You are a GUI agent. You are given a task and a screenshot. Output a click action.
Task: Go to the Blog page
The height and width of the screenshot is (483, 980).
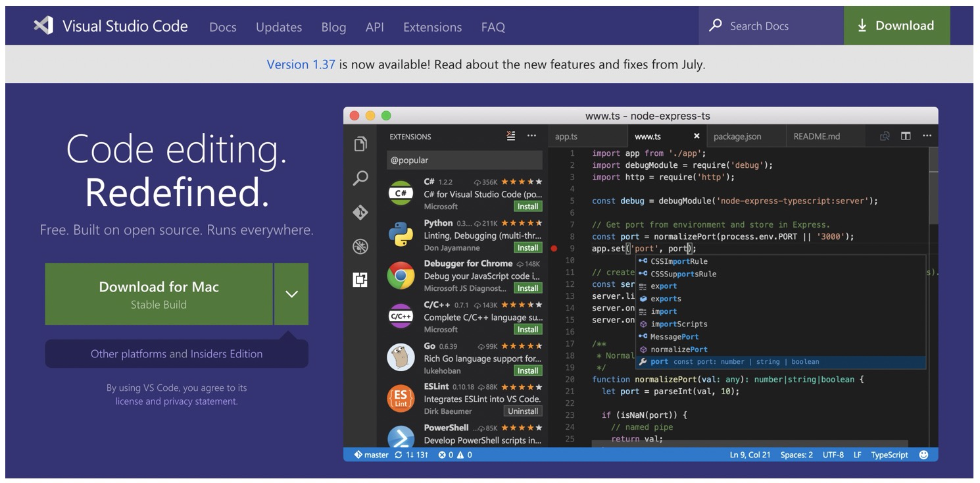coord(333,27)
